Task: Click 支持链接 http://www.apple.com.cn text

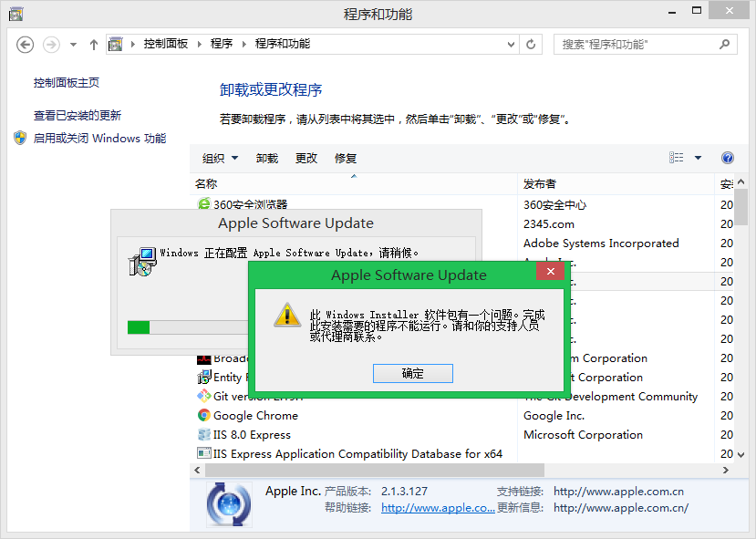Action: (x=618, y=492)
